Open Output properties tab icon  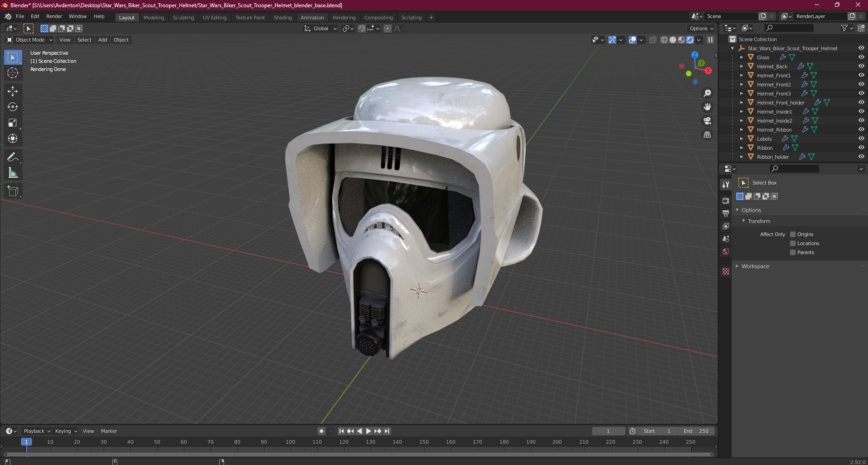click(726, 213)
